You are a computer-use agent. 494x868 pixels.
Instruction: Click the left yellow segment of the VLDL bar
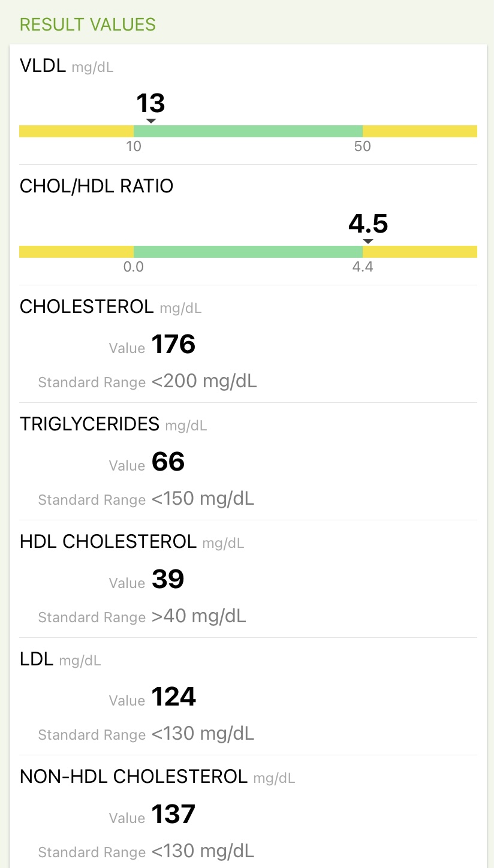[x=76, y=131]
